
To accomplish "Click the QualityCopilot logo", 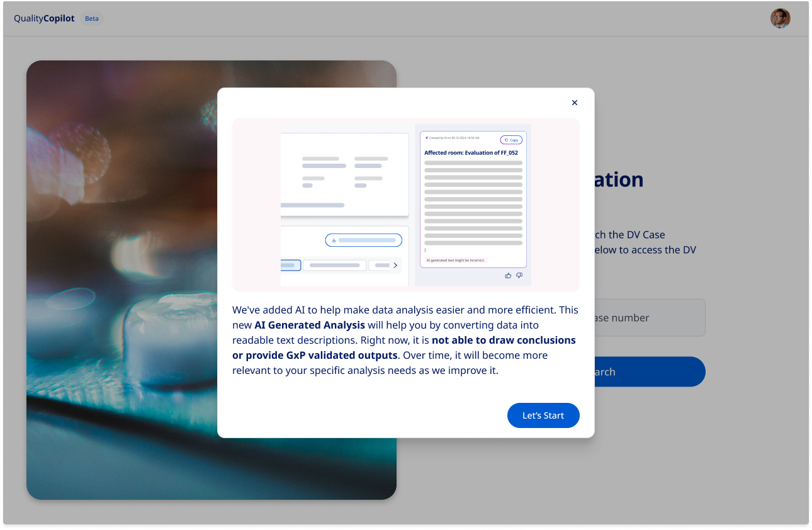I will click(44, 18).
